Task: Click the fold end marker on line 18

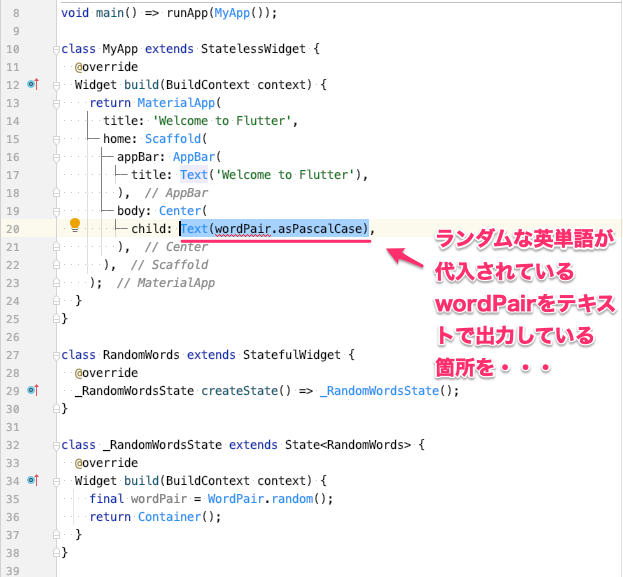Action: tap(56, 193)
